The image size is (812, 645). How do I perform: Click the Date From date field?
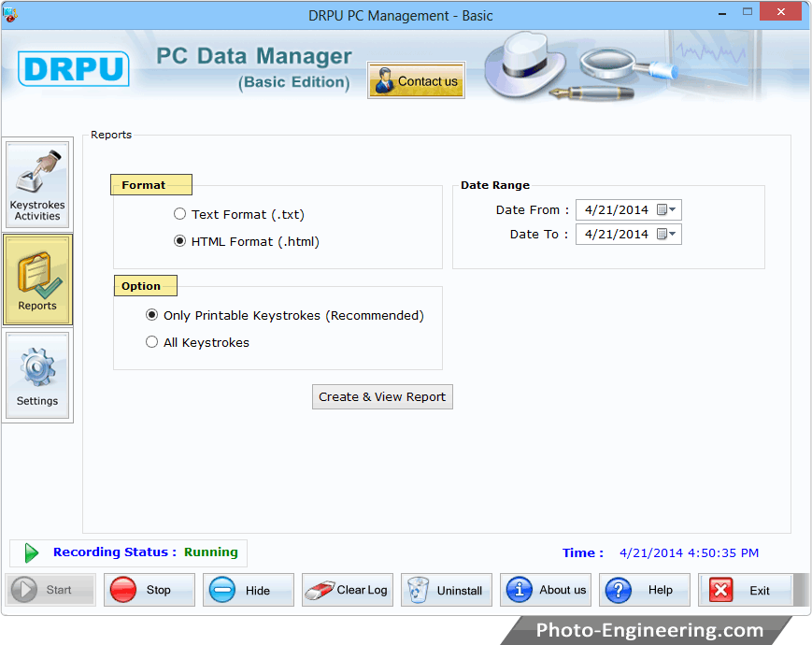628,209
